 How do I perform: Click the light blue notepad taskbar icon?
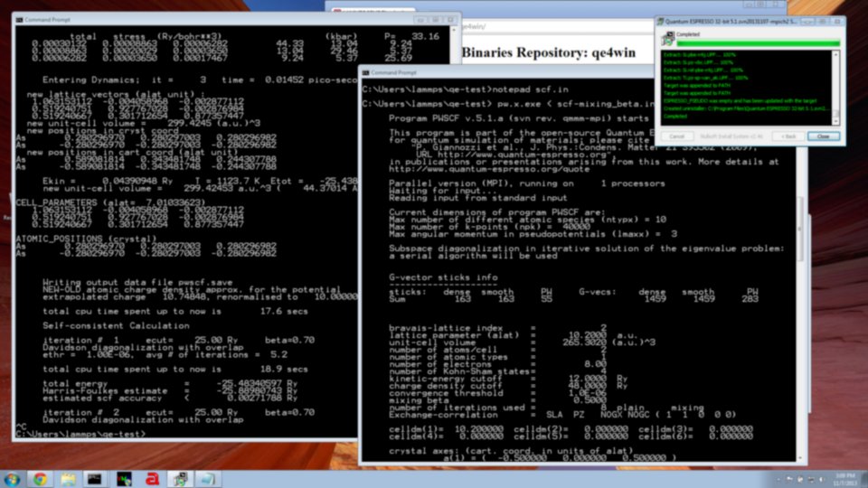pos(207,478)
